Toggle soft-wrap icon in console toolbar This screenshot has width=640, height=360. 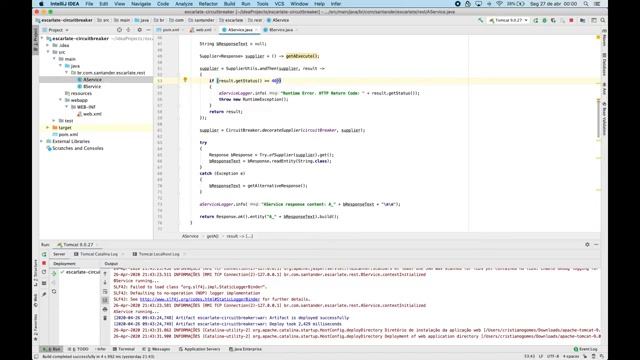pos(105,291)
